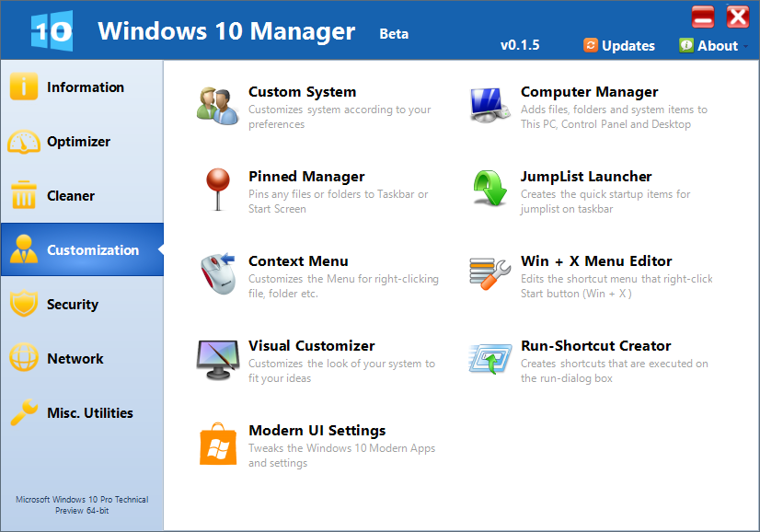Click the Optimizer gauge icon
The width and height of the screenshot is (760, 532).
click(x=23, y=142)
